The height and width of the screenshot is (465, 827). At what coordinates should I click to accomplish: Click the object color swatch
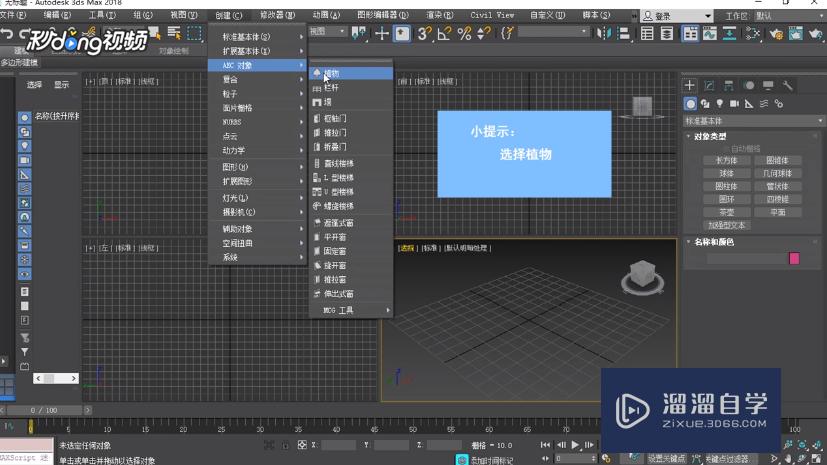coord(794,258)
